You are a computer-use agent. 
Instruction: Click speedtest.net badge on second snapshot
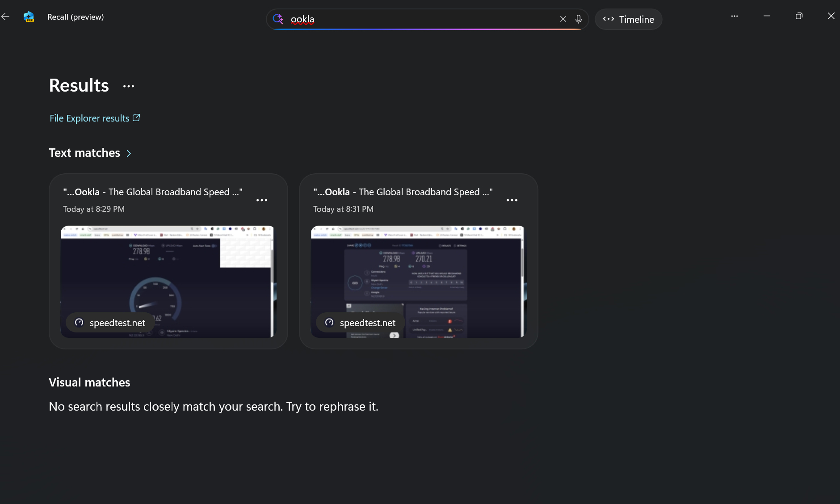[361, 323]
